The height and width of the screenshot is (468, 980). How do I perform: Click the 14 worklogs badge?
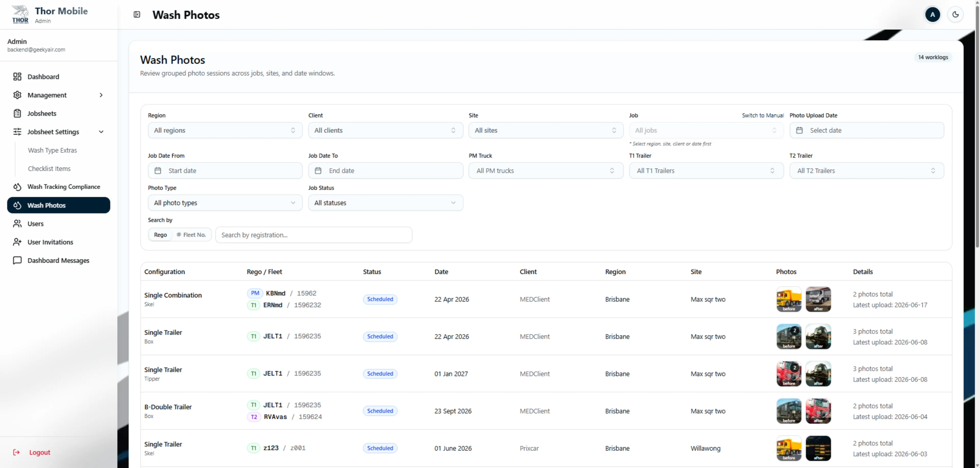point(933,57)
